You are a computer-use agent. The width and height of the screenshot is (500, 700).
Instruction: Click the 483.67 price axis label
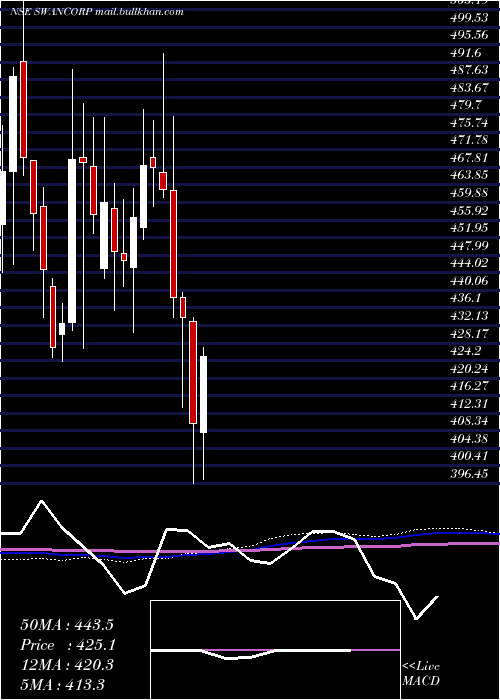coord(469,88)
